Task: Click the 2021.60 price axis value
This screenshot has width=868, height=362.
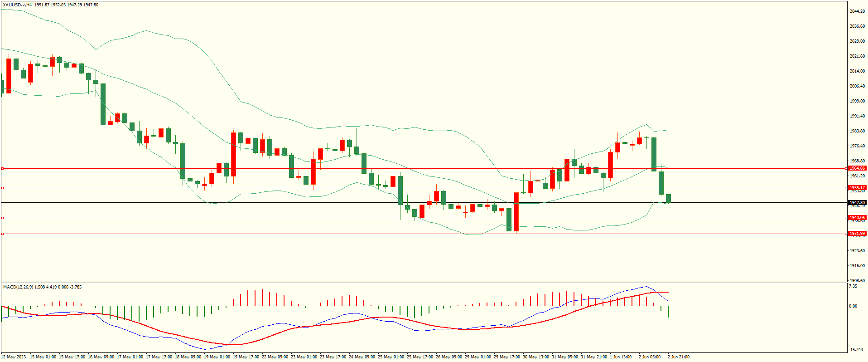Action: coord(857,56)
